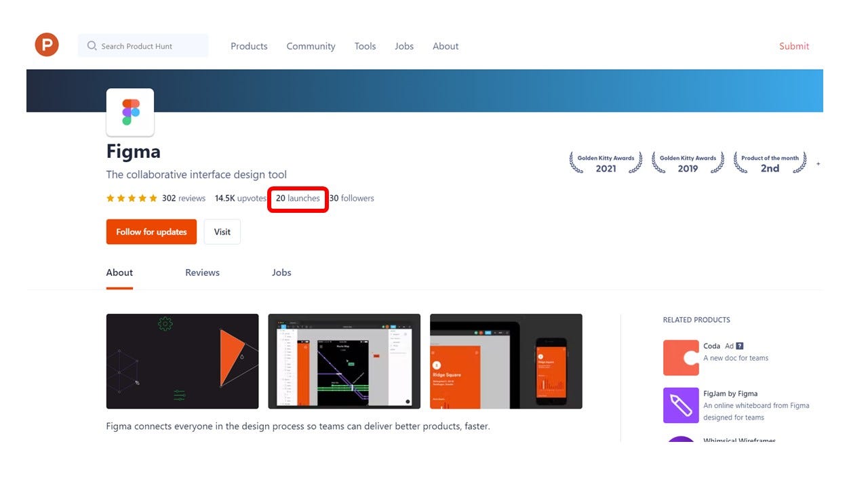Click the Product of the month 2nd badge
868x488 pixels.
(x=770, y=163)
